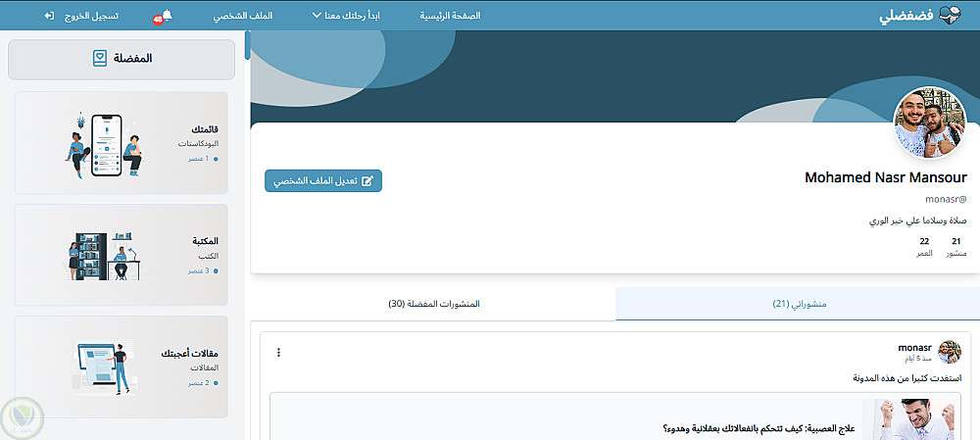Click the bio صلاة وسلاما علي خير الوري
Viewport: 980px width, 440px height.
[x=919, y=220]
